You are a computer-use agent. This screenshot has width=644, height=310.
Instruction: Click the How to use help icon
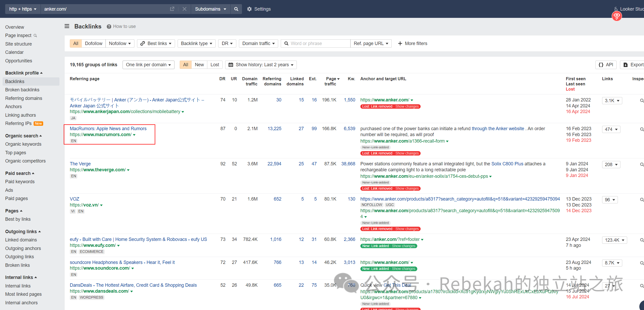[109, 26]
